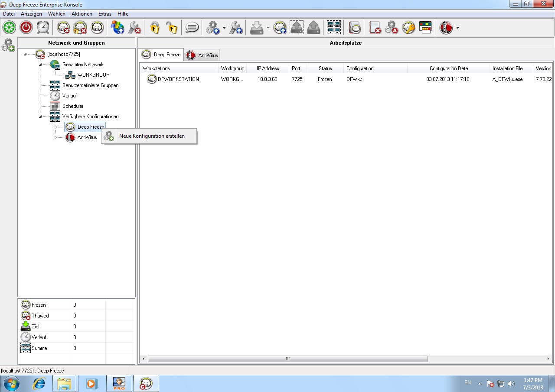Click the plain polar bear reboot frozen icon

pos(97,28)
